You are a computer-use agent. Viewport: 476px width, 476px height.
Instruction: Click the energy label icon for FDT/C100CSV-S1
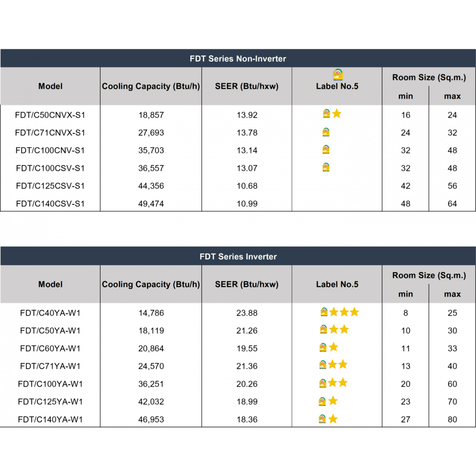(x=326, y=167)
